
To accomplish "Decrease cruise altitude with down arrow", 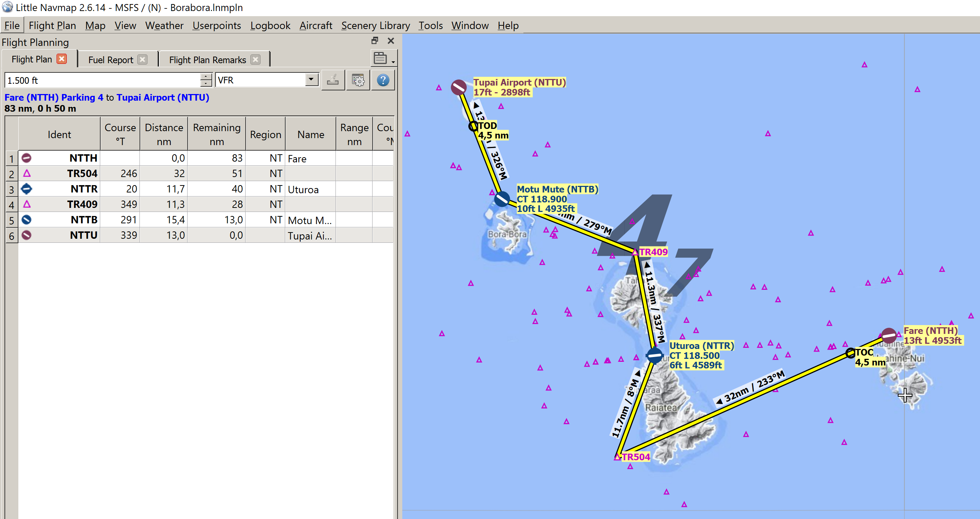I will pyautogui.click(x=206, y=84).
